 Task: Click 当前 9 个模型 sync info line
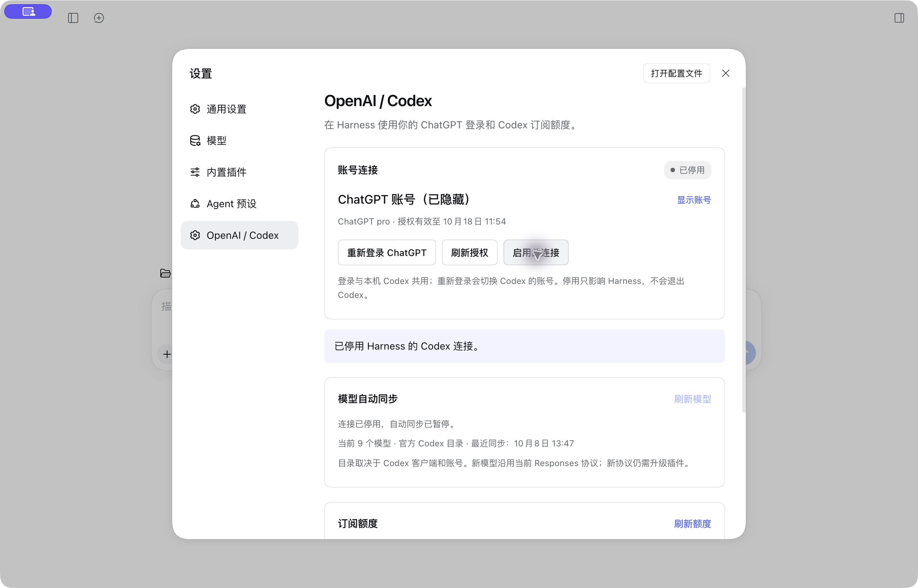pyautogui.click(x=456, y=443)
